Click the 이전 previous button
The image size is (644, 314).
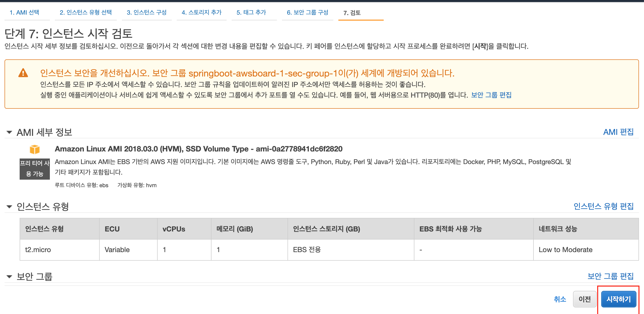point(584,299)
